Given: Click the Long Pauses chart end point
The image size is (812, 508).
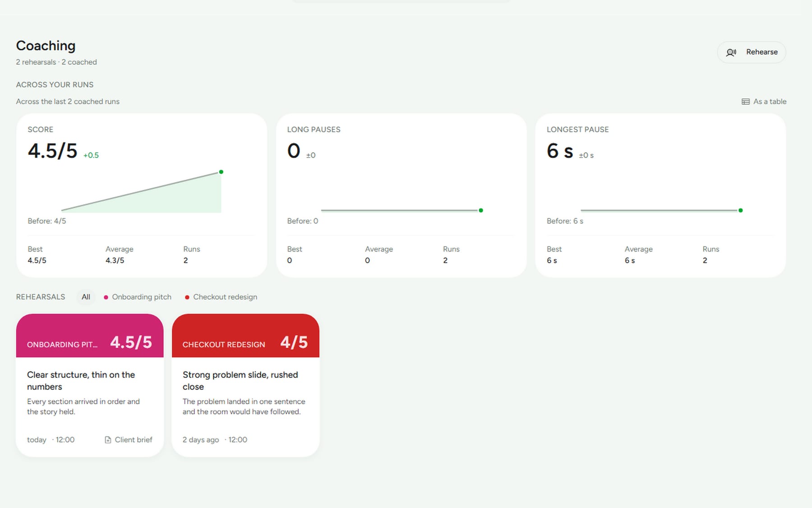Looking at the screenshot, I should point(481,210).
